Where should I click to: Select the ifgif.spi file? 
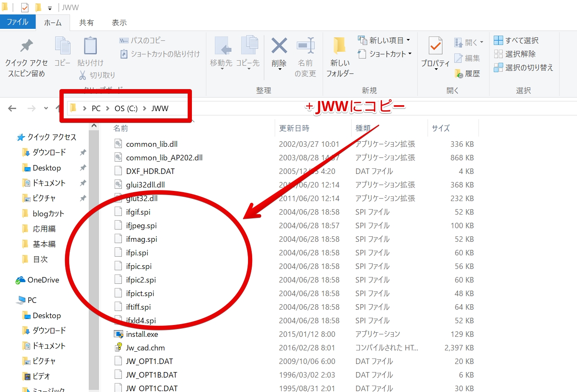point(138,212)
